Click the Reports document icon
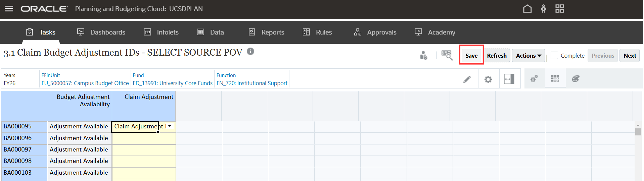 click(x=252, y=32)
